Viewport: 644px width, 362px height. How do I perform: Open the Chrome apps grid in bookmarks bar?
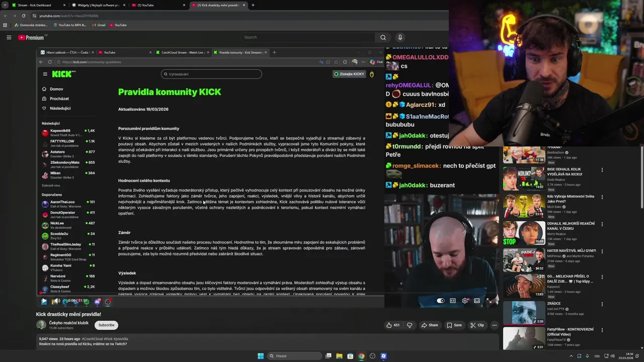[x=5, y=25]
